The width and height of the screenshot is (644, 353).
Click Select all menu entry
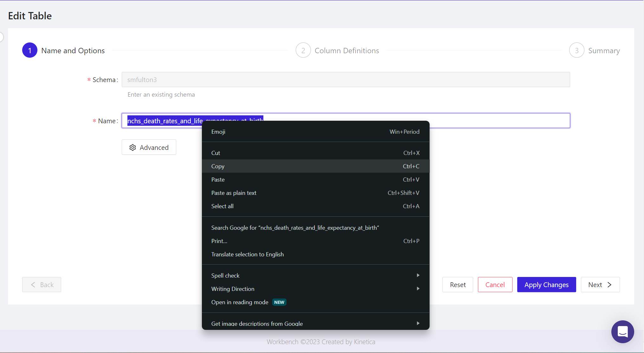[222, 206]
